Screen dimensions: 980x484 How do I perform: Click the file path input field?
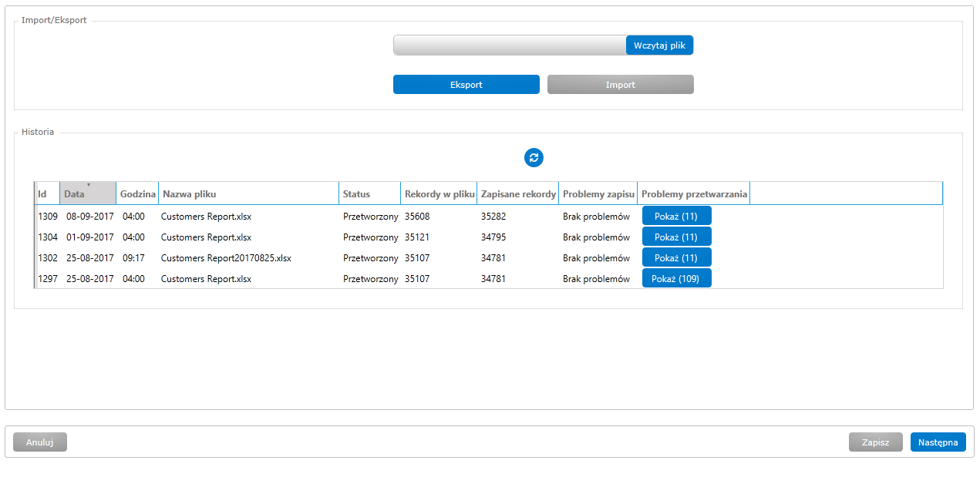(509, 45)
